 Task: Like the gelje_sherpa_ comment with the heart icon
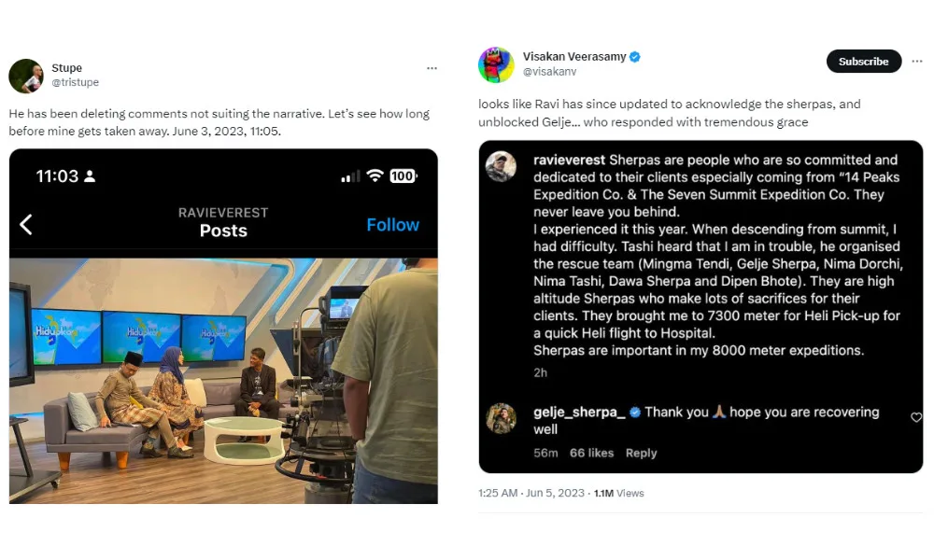click(915, 417)
